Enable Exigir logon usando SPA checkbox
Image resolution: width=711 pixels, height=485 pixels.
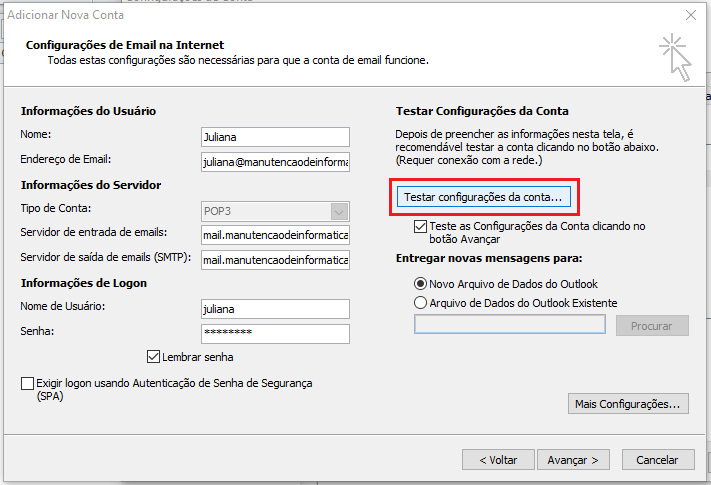[27, 383]
